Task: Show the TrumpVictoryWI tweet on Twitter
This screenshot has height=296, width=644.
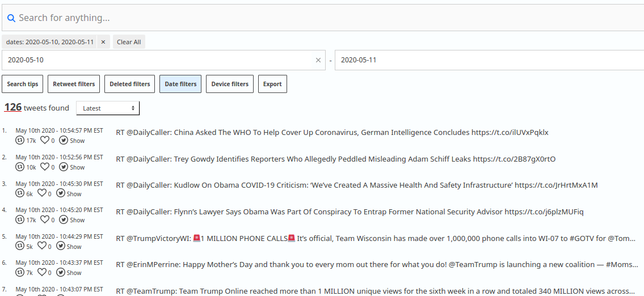Action: coord(69,246)
